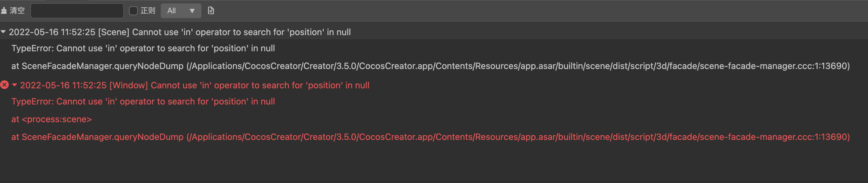Click the white SceneFacadeManager.queryNodeDump stack line

point(430,66)
